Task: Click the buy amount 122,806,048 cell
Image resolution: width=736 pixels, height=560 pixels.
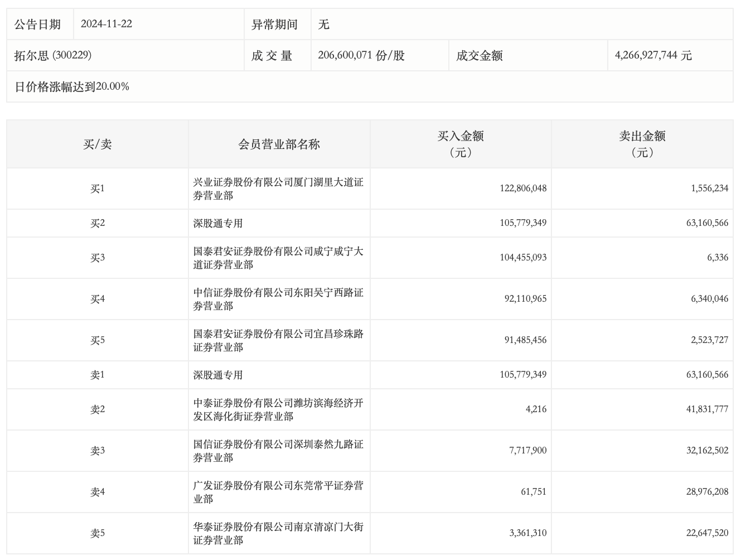Action: click(522, 189)
